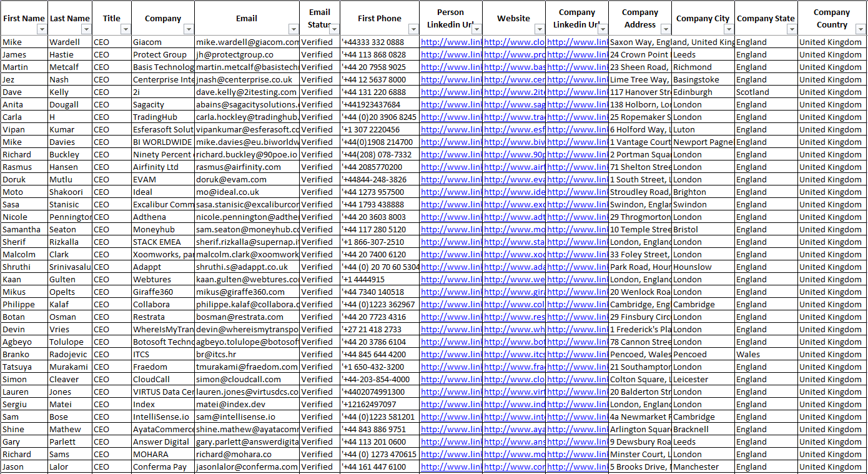Select the Email column header
868x474 pixels.
pos(246,17)
